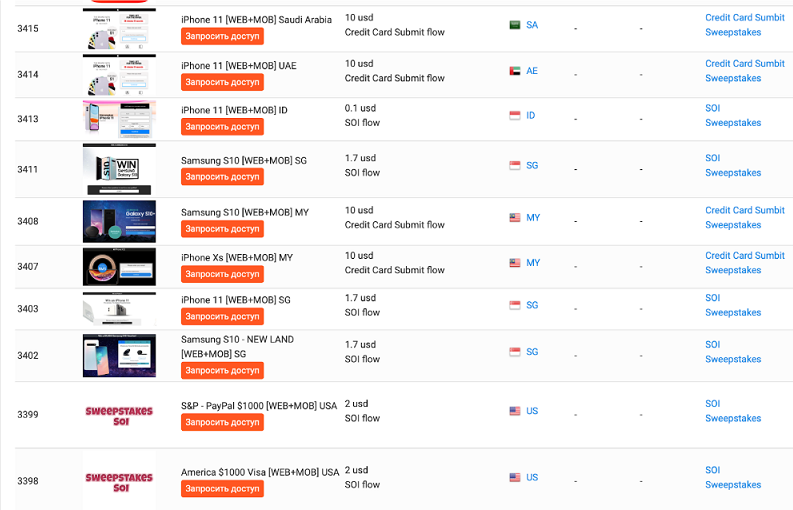The image size is (793, 510).
Task: Open SOI category link for offer 3403
Action: point(713,298)
